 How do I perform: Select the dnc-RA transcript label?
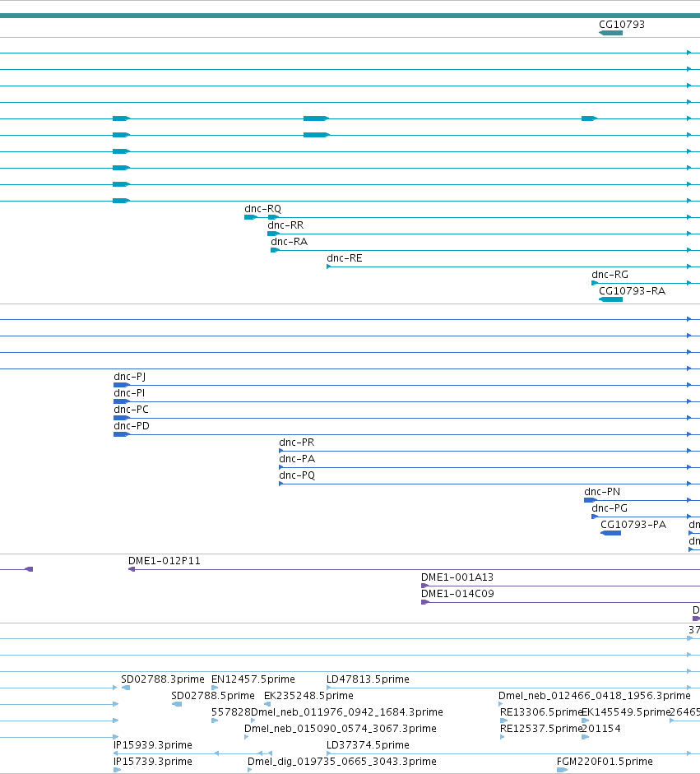coord(289,242)
